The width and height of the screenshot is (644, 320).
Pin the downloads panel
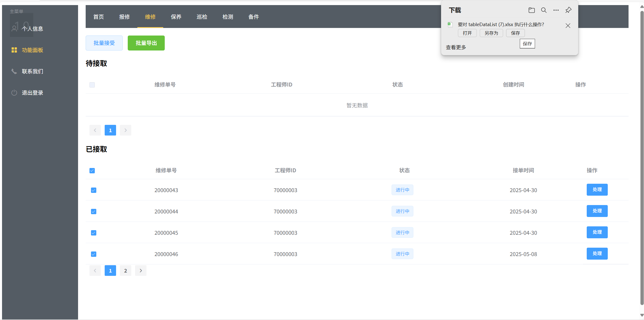[568, 10]
